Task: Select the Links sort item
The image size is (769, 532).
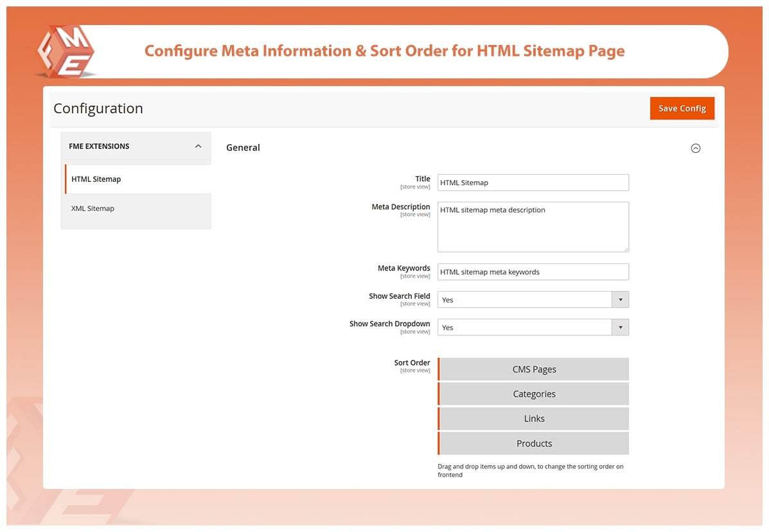Action: click(534, 419)
